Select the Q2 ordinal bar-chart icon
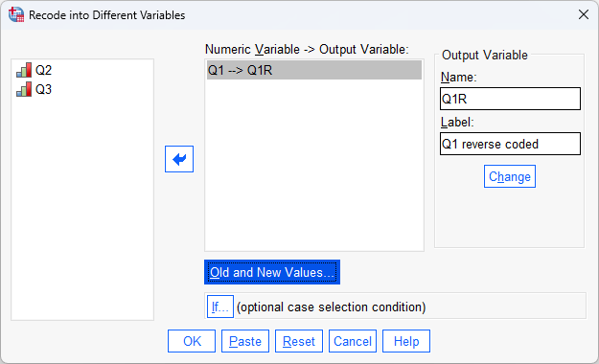The image size is (599, 364). point(24,70)
